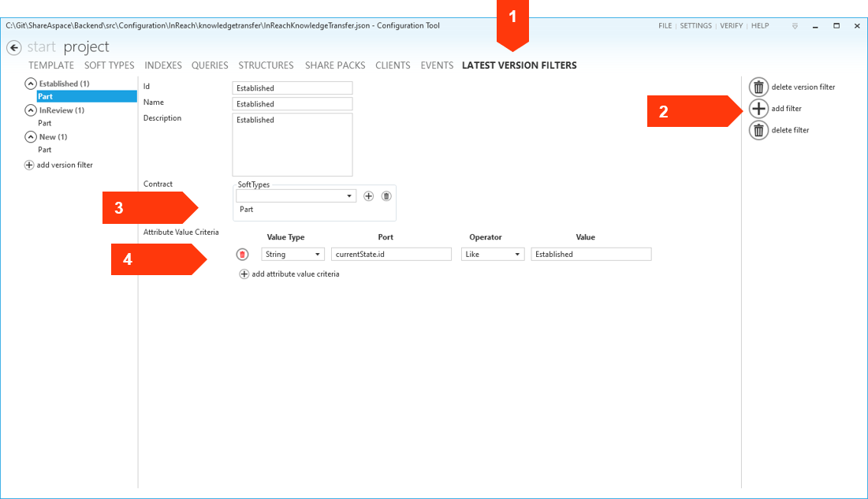Click the delete version filter trash icon
This screenshot has width=868, height=499.
(x=758, y=87)
